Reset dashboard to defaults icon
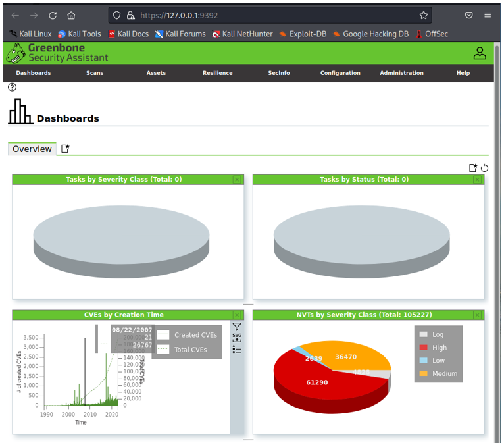Image resolution: width=504 pixels, height=447 pixels. point(484,168)
